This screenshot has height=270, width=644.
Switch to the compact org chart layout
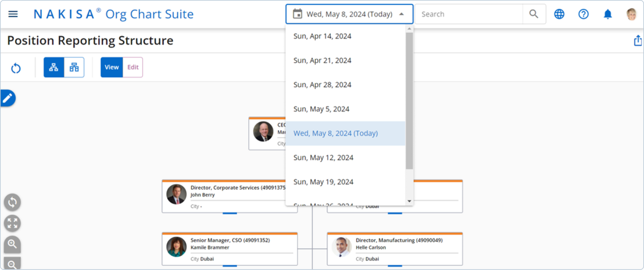pyautogui.click(x=74, y=67)
